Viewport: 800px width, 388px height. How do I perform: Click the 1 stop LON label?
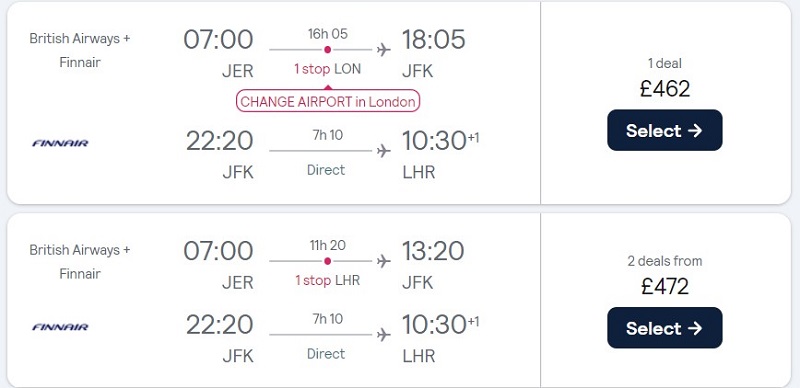pyautogui.click(x=328, y=69)
